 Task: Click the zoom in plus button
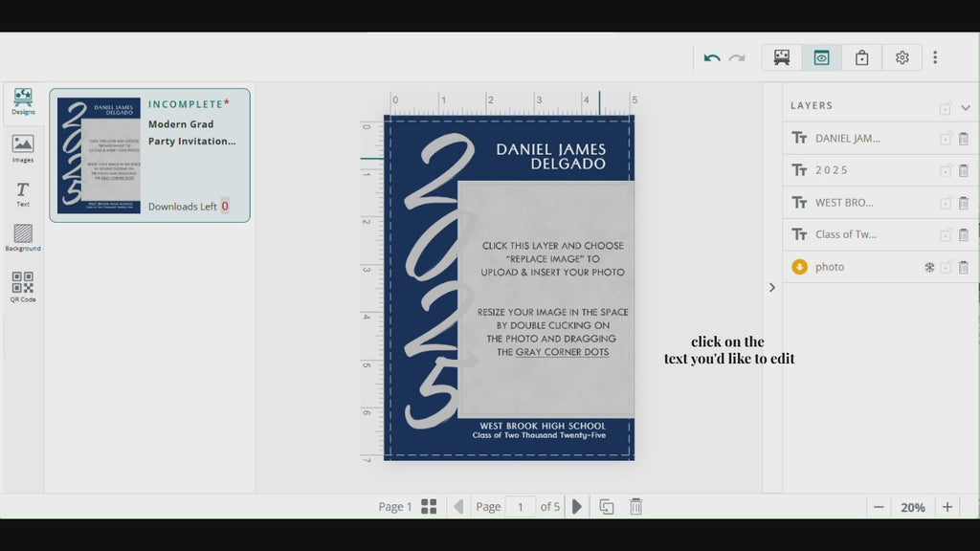point(947,507)
